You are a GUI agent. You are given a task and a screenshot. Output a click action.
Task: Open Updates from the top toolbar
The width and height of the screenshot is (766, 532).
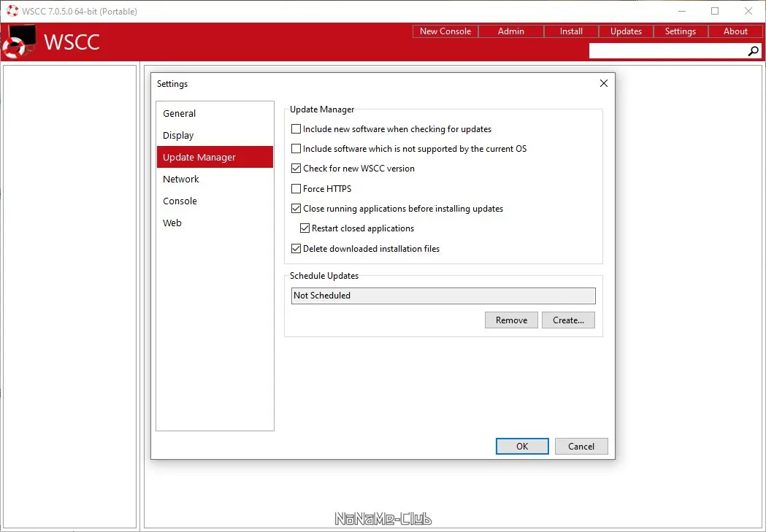[x=626, y=31]
